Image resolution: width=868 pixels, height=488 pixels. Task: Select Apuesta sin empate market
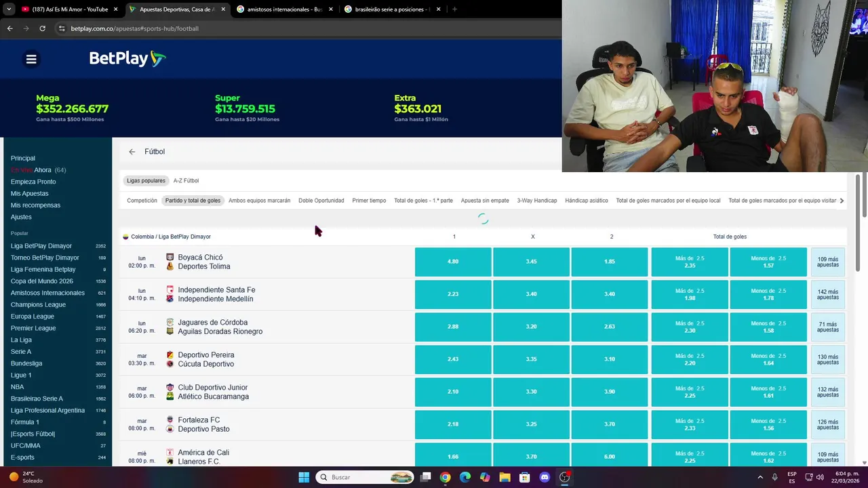[x=485, y=201]
